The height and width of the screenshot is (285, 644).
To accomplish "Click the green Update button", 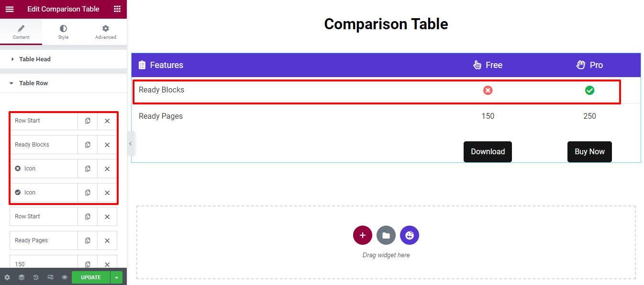I will pyautogui.click(x=91, y=277).
